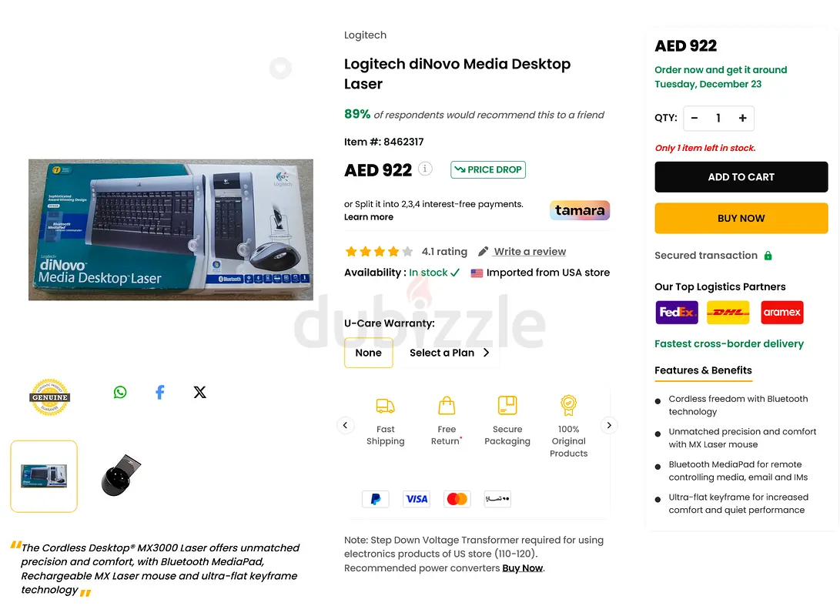840x616 pixels.
Task: Open price info icon next to AED 922
Action: click(425, 169)
